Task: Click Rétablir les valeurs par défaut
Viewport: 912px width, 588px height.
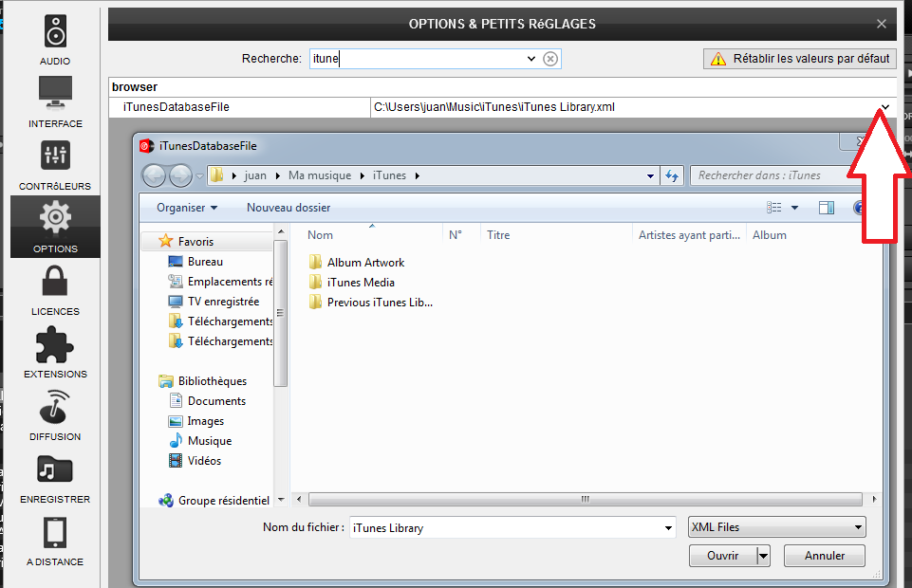Action: point(800,59)
